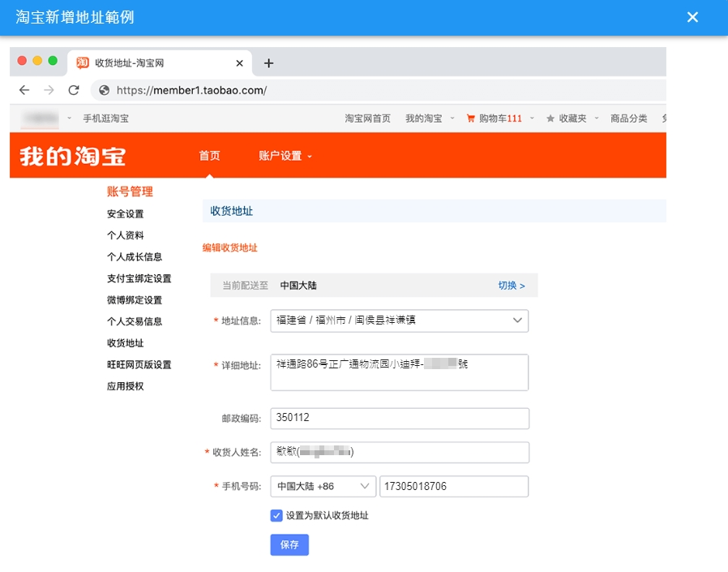Screen dimensions: 728x572
Task: Open the 商品分类 link
Action: tap(628, 118)
